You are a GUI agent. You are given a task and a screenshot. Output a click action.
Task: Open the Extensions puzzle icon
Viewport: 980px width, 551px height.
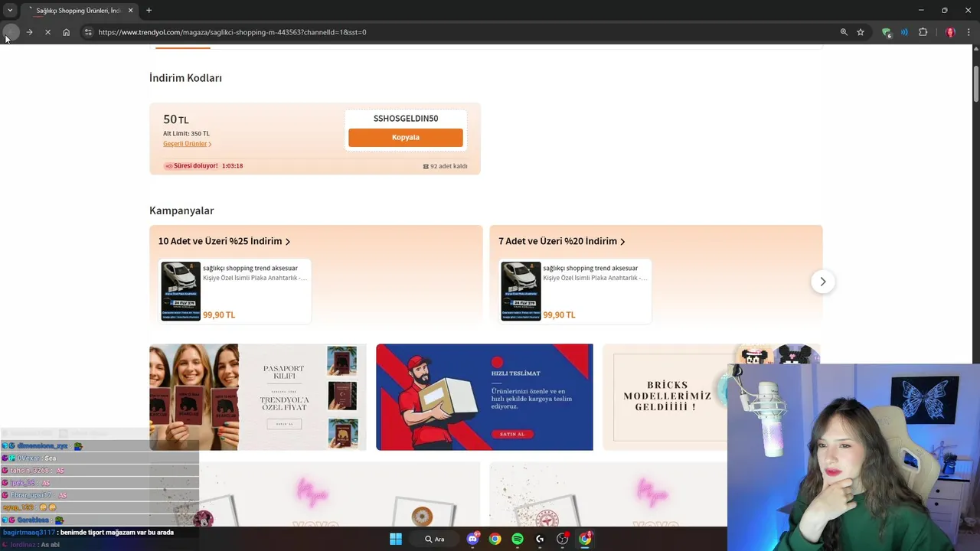[923, 32]
